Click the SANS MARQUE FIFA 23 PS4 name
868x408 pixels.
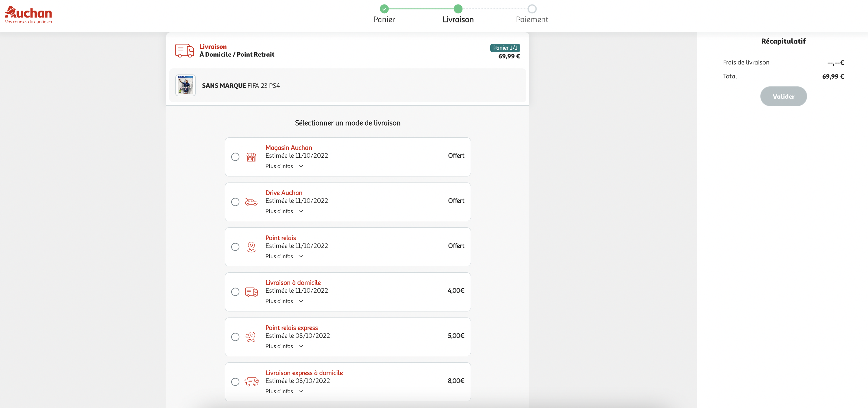coord(241,86)
